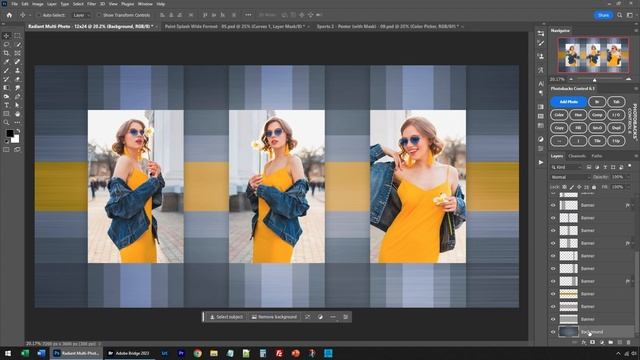
Task: Click the fx layer style icon at panel bottom
Action: pyautogui.click(x=584, y=342)
